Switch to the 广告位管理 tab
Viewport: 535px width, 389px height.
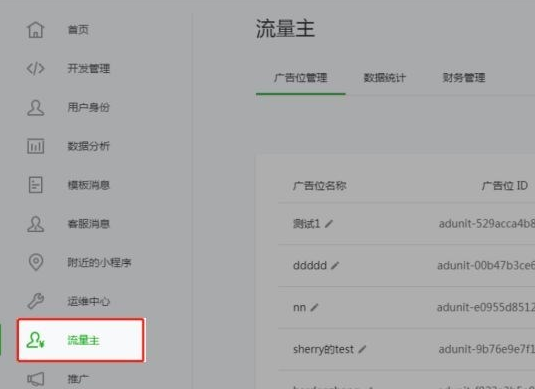point(301,78)
